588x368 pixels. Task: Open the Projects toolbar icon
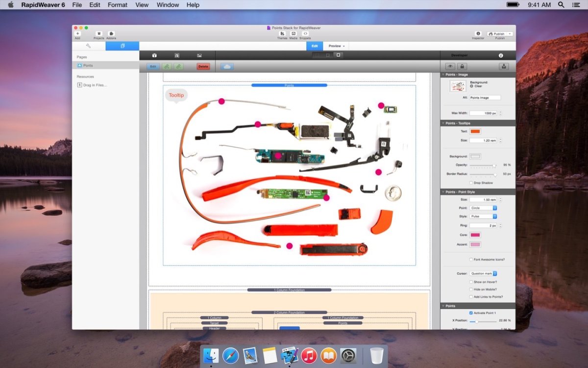pyautogui.click(x=99, y=33)
